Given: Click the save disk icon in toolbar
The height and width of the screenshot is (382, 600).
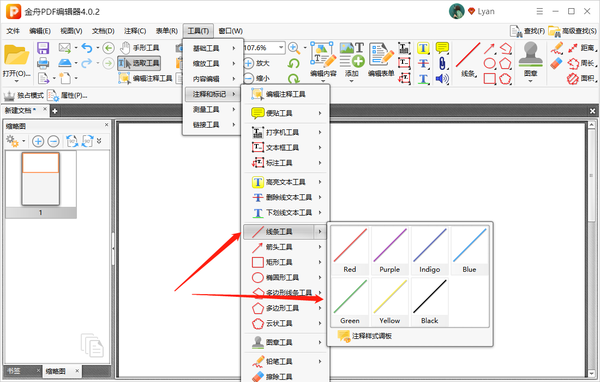Looking at the screenshot, I should click(43, 48).
